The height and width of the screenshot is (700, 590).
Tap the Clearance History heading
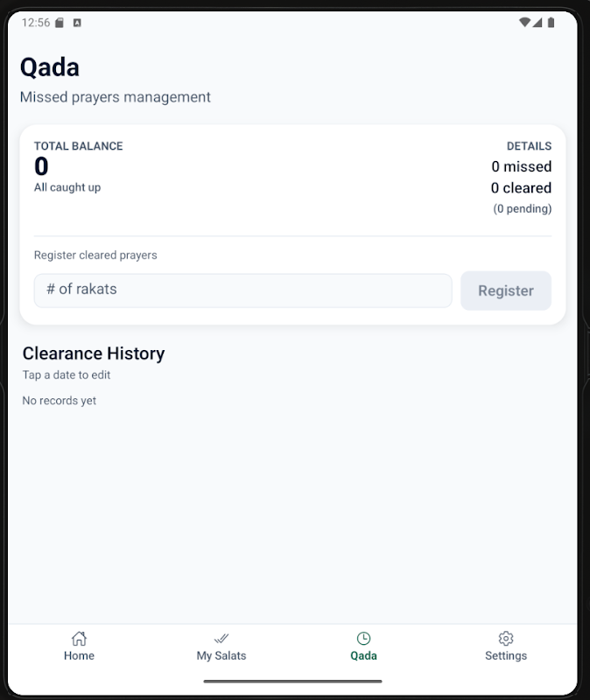point(94,353)
